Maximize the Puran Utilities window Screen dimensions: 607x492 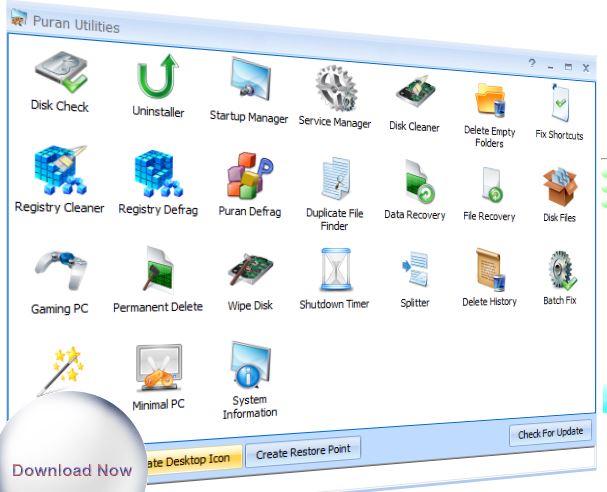pos(568,67)
